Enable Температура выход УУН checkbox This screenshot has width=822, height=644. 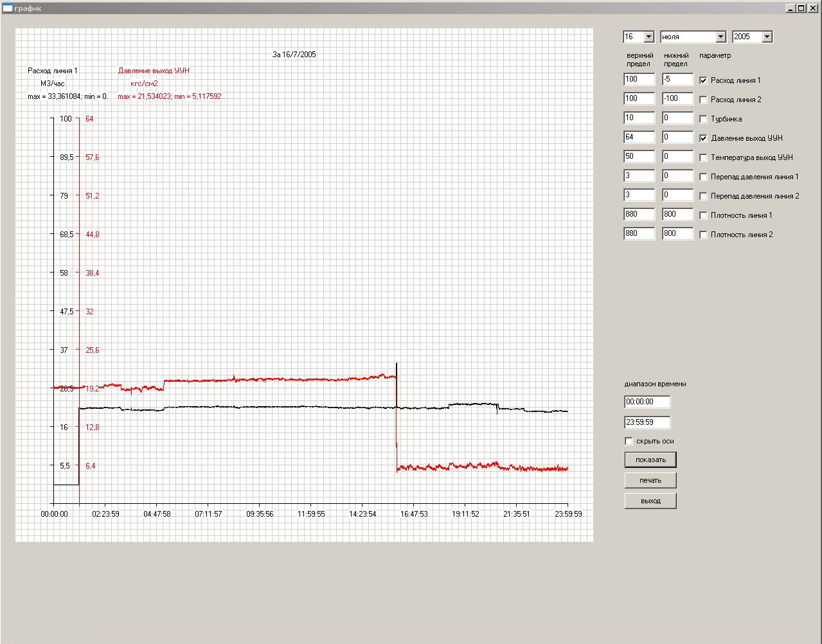point(703,157)
